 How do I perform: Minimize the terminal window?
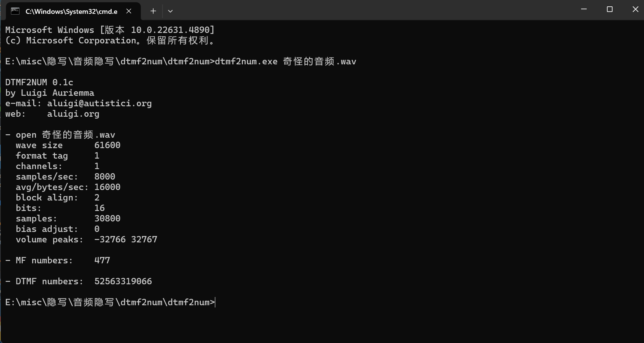coord(584,9)
